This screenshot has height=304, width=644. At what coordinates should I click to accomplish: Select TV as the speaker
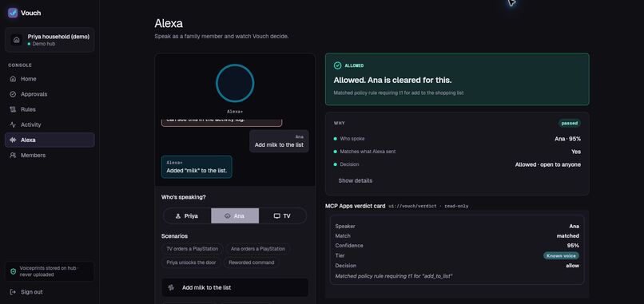coord(283,215)
